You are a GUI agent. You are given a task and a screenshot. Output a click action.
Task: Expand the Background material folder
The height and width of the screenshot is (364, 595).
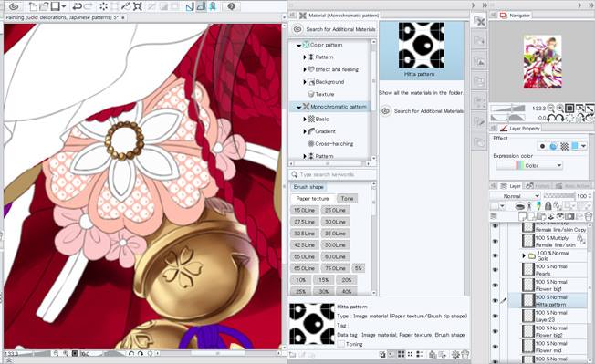(x=305, y=82)
